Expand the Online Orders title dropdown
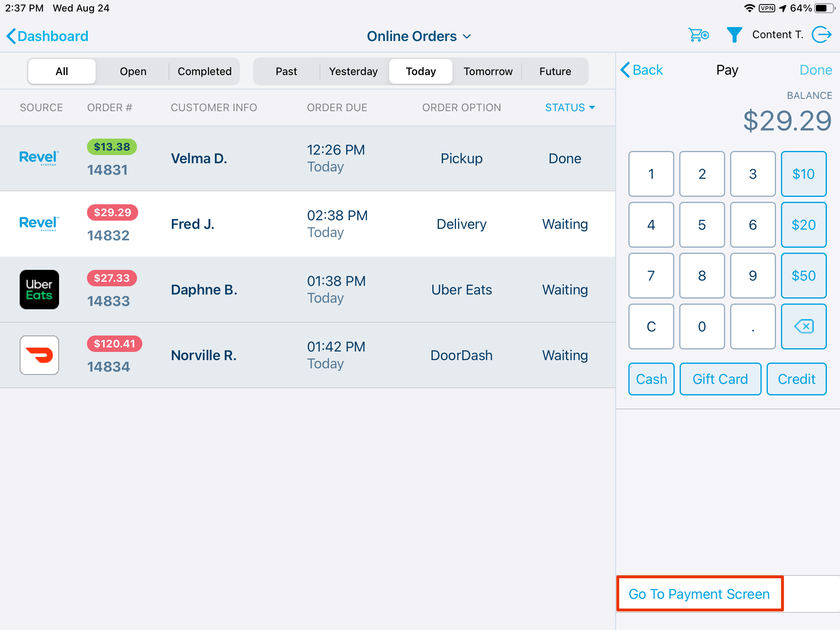This screenshot has width=840, height=630. pyautogui.click(x=419, y=36)
